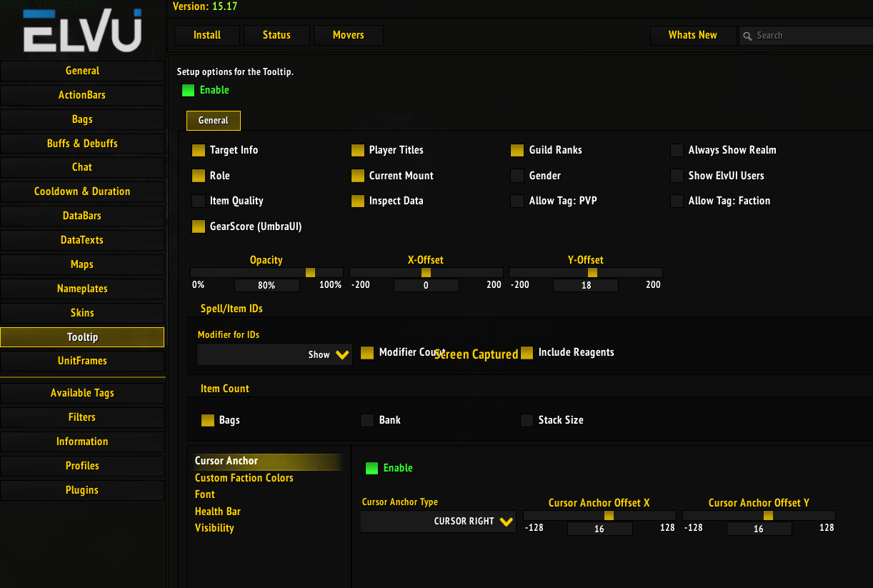Click the search magnifier icon

click(x=747, y=36)
